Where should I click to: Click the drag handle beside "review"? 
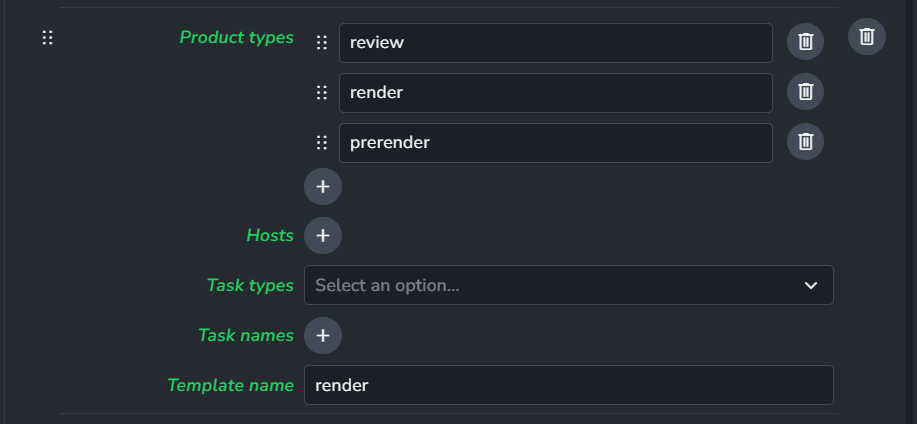(322, 42)
